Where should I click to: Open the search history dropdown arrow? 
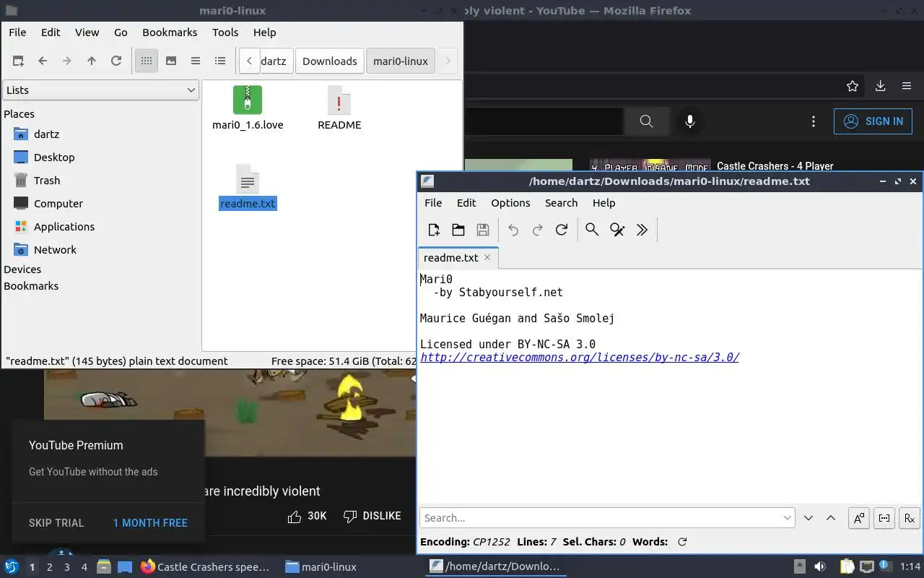[x=788, y=518]
